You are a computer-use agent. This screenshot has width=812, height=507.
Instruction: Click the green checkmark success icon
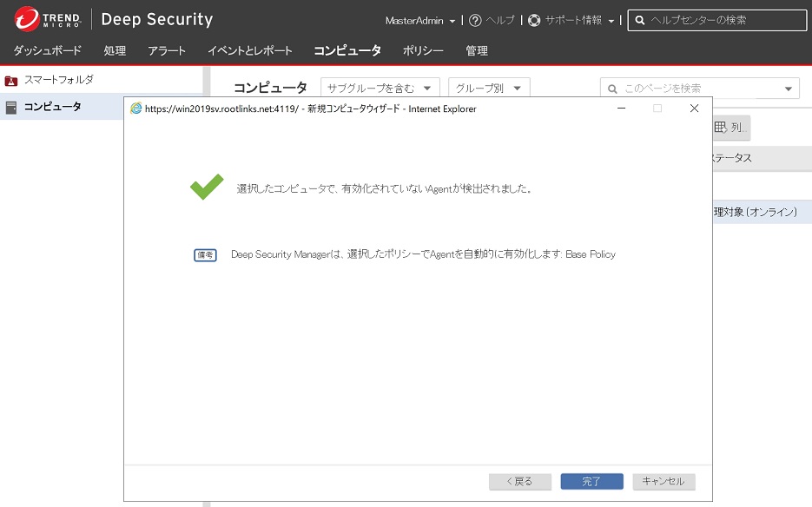[207, 187]
